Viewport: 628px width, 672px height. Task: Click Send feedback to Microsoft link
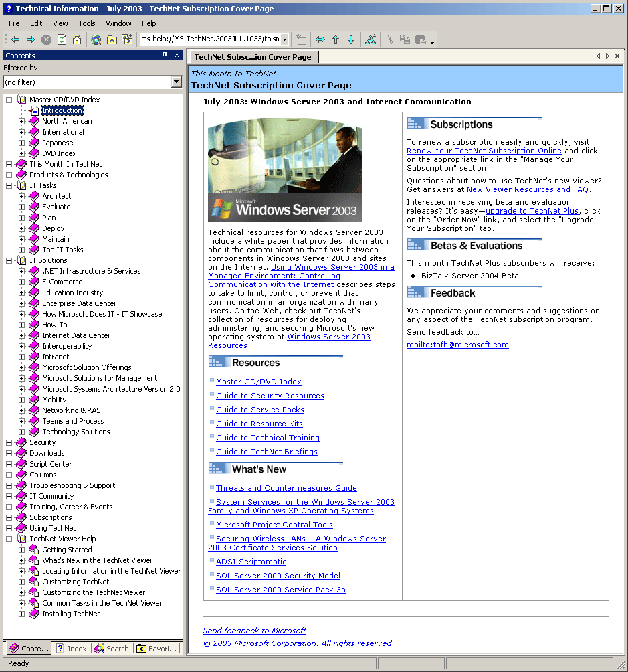(x=254, y=631)
